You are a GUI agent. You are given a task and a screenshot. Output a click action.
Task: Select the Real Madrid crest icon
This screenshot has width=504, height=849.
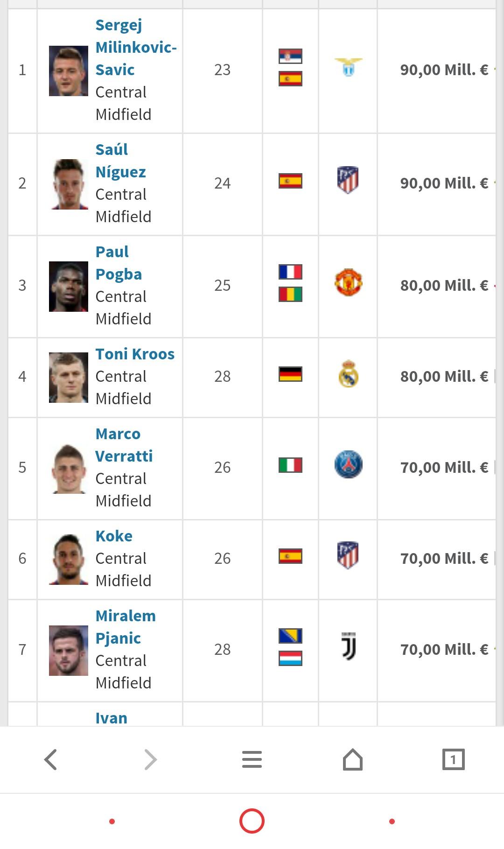pos(348,373)
